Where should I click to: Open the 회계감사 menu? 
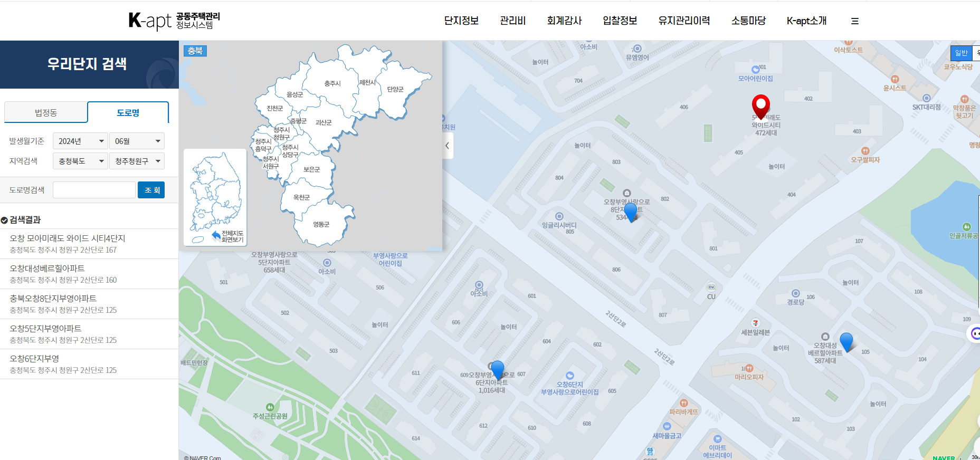(564, 21)
